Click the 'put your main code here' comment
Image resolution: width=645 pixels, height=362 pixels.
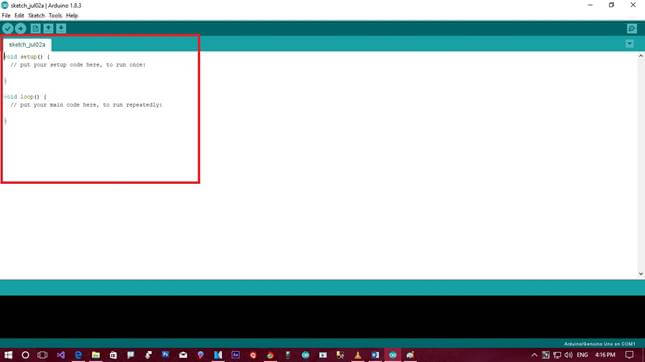coord(86,105)
